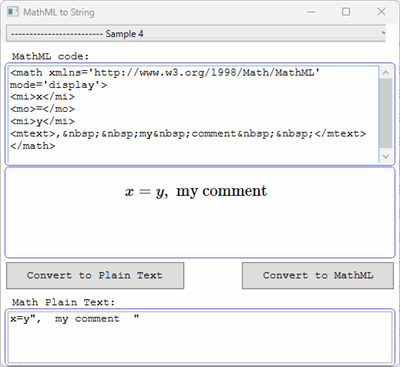Click the scroll down arrow in MathML code box
Image resolution: width=400 pixels, height=367 pixels.
pyautogui.click(x=386, y=156)
